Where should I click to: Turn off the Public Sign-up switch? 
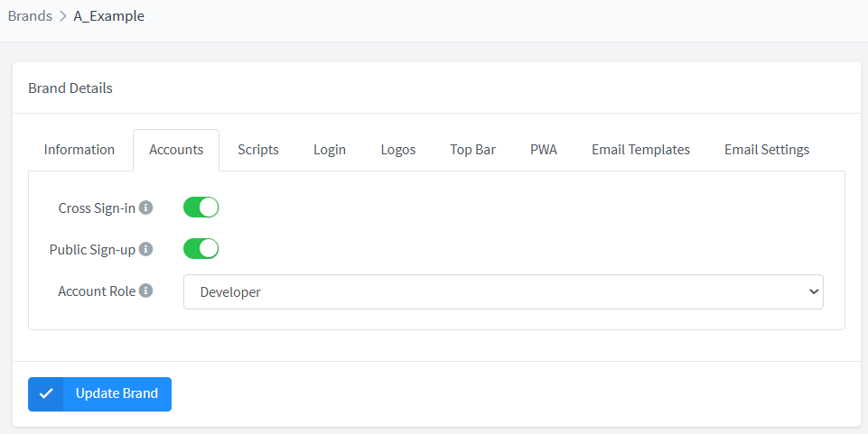click(x=201, y=249)
